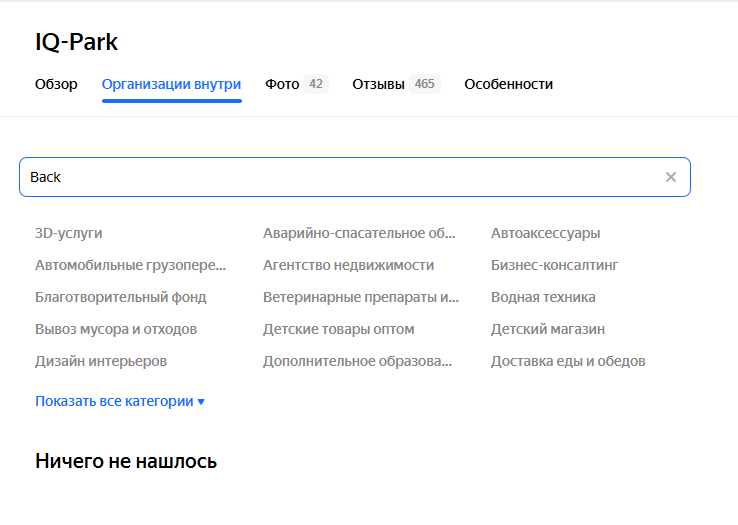Click the Ничего не нашлось heading
Image resolution: width=738 pixels, height=525 pixels.
point(126,461)
